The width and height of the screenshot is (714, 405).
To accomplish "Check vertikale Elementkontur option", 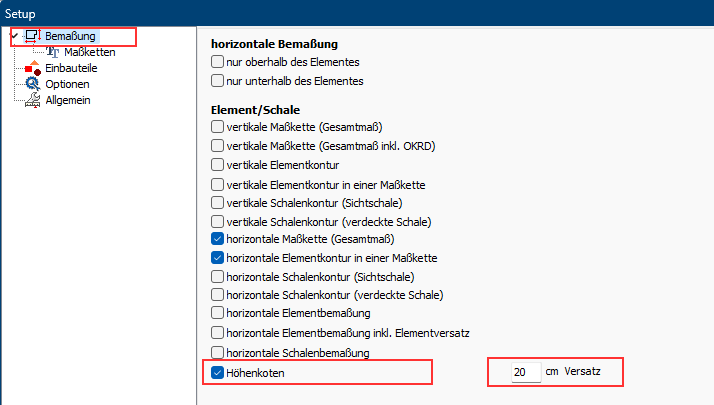I will (x=218, y=165).
